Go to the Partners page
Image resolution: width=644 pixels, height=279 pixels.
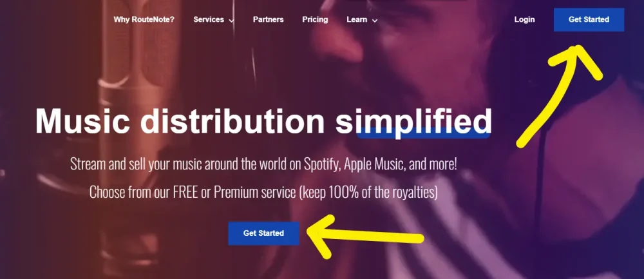tap(268, 19)
